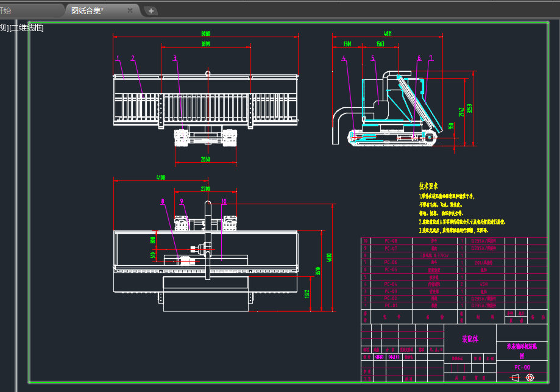Select the PC-00 drawing number text
Viewport: 560px width, 392px height.
pyautogui.click(x=522, y=367)
